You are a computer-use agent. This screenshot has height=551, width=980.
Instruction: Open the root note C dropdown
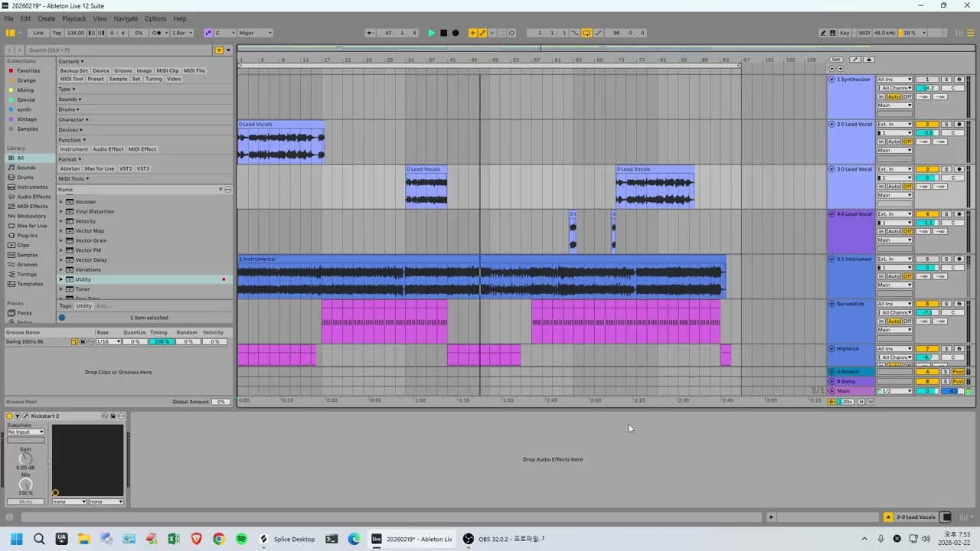224,33
